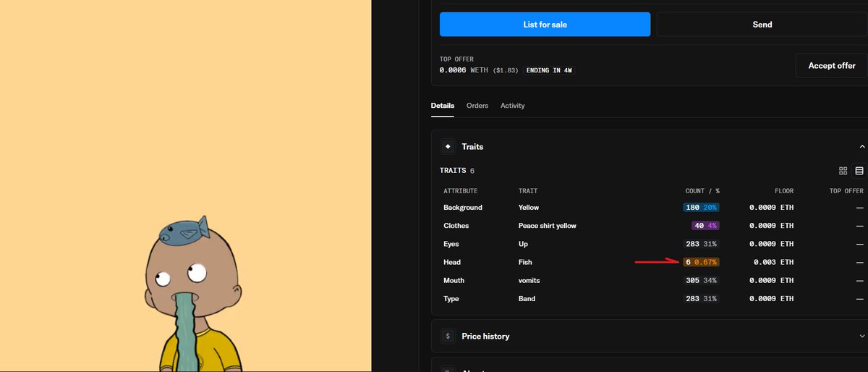Click the Traits heading text

click(x=472, y=146)
